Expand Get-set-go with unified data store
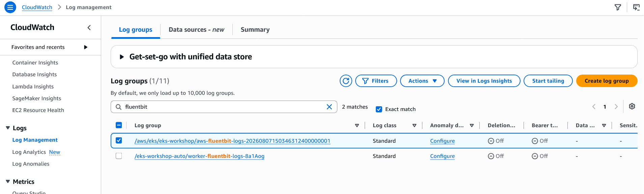Image resolution: width=644 pixels, height=194 pixels. pyautogui.click(x=122, y=57)
